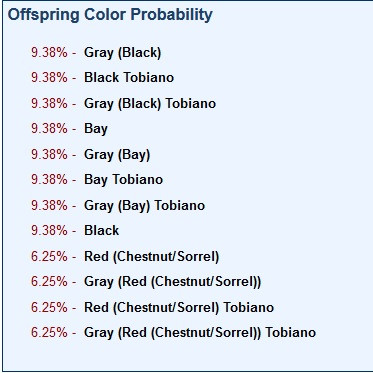Click the 6.25% value beside Red (Chestnut/Sorrel)
The width and height of the screenshot is (373, 373).
(x=49, y=256)
